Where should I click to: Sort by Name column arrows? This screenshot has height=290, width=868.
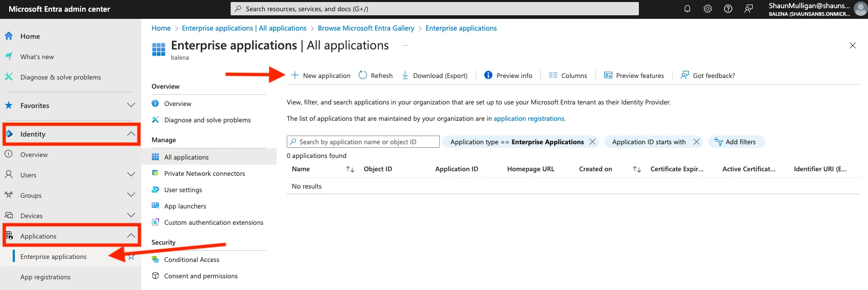coord(350,169)
